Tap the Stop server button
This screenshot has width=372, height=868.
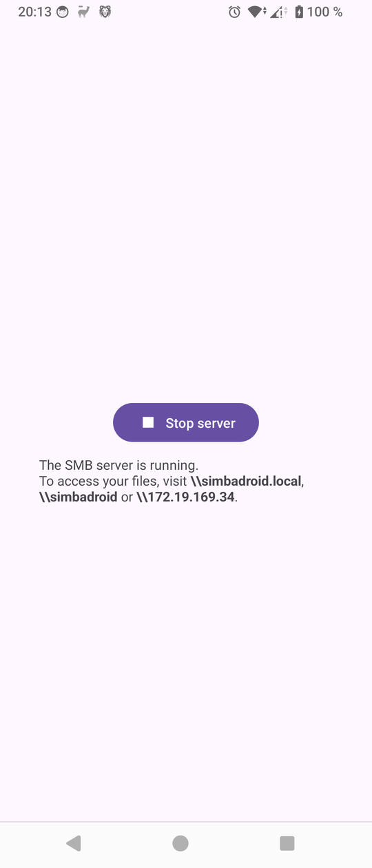186,422
